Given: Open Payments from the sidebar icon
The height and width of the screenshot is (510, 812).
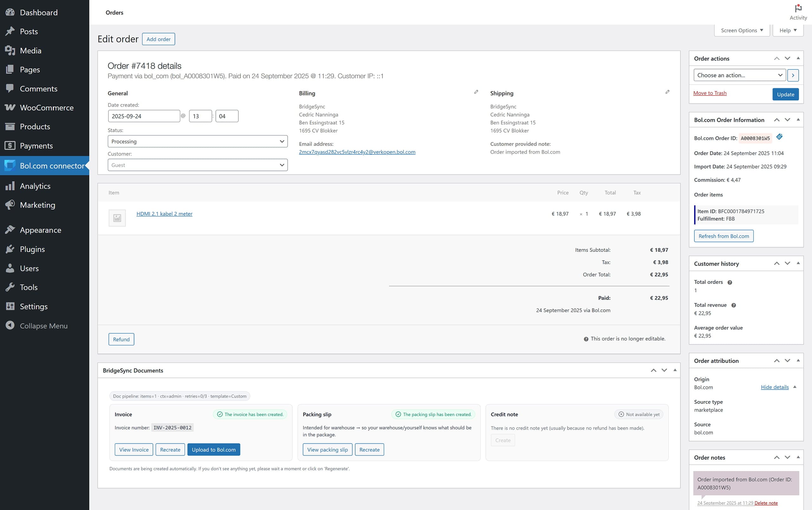Looking at the screenshot, I should point(10,146).
